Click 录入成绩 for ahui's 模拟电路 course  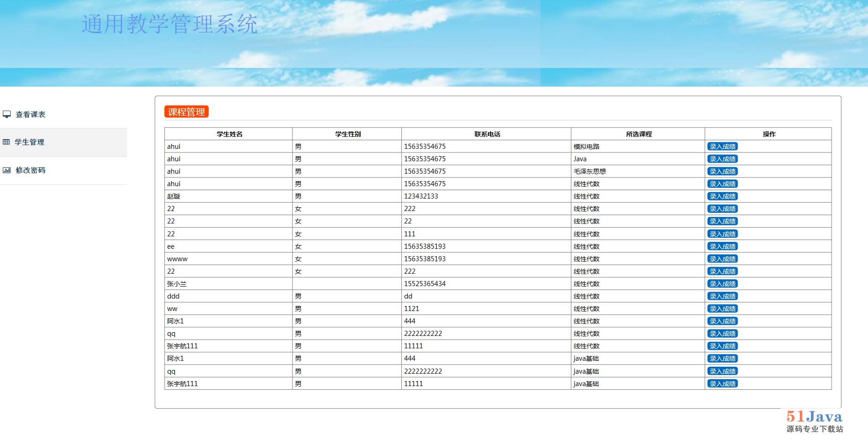(x=722, y=147)
